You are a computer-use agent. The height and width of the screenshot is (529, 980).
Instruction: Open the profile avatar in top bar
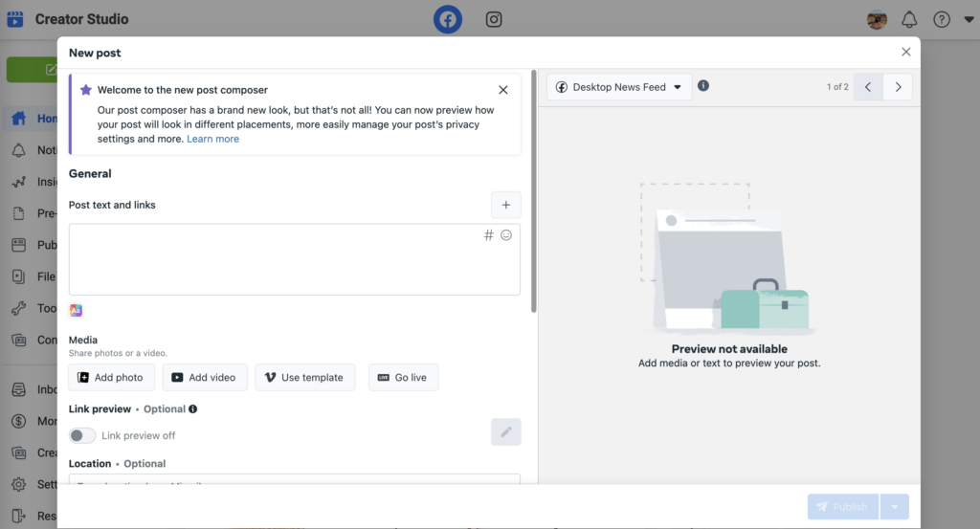(877, 19)
